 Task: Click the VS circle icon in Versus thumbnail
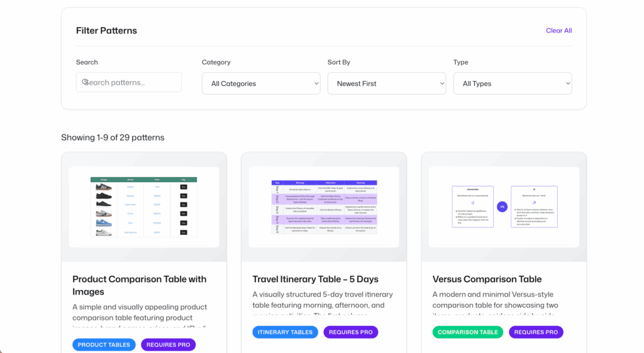click(502, 207)
